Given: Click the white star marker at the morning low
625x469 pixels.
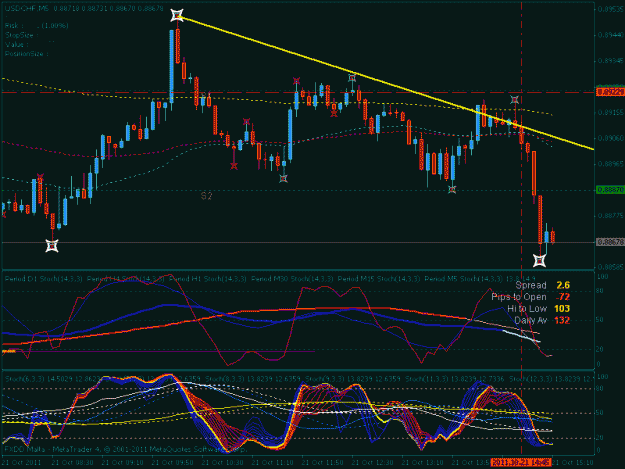Looking at the screenshot, I should pos(52,246).
